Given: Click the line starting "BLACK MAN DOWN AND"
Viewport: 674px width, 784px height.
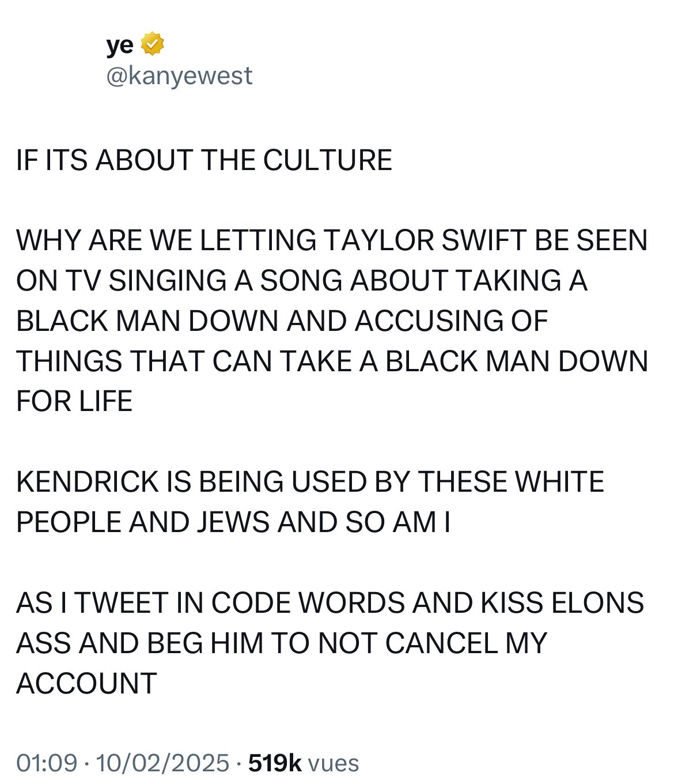Looking at the screenshot, I should coord(282,321).
